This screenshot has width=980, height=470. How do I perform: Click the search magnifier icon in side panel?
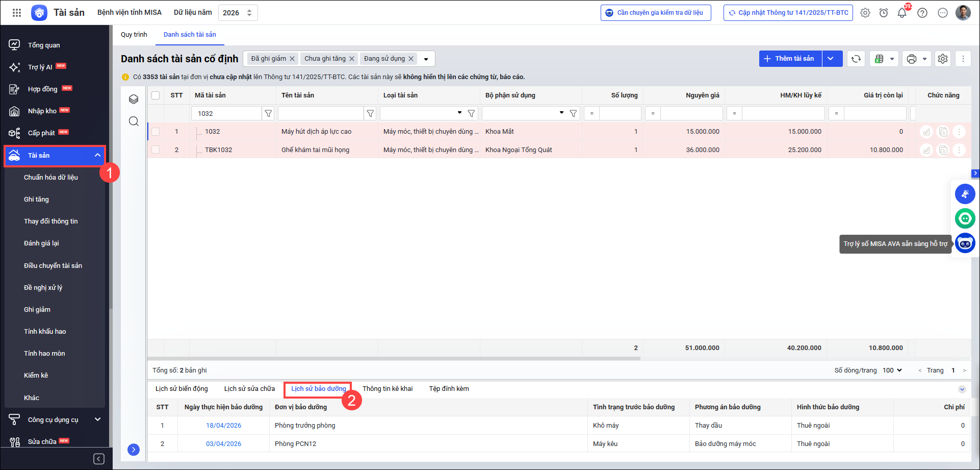click(134, 121)
